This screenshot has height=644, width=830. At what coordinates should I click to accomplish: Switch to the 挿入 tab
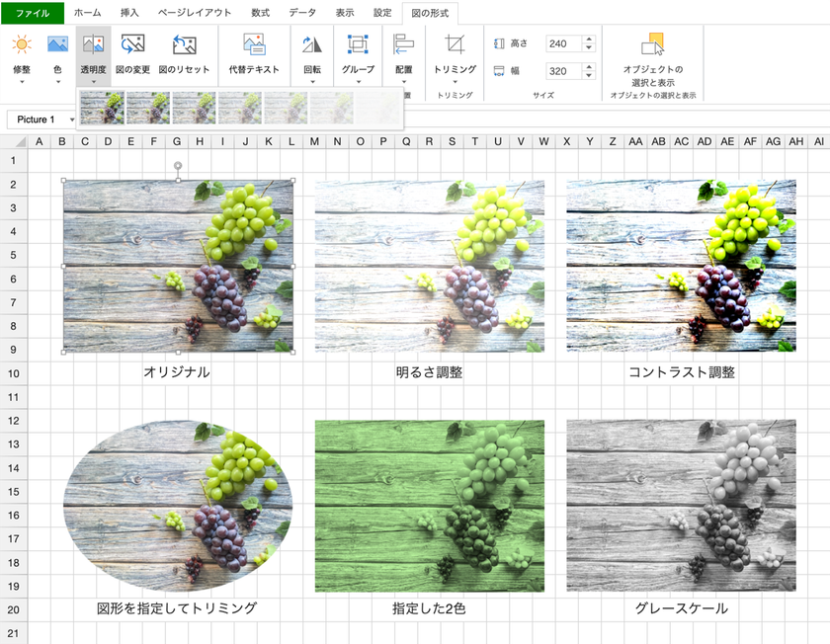coord(129,13)
